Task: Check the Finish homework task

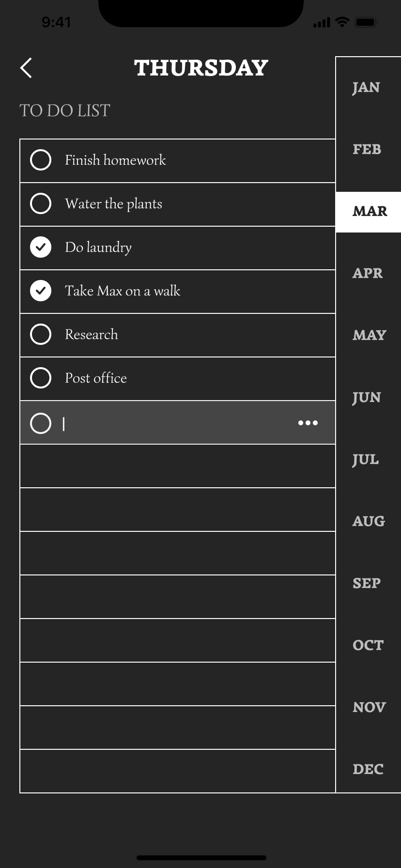Action: [x=41, y=160]
